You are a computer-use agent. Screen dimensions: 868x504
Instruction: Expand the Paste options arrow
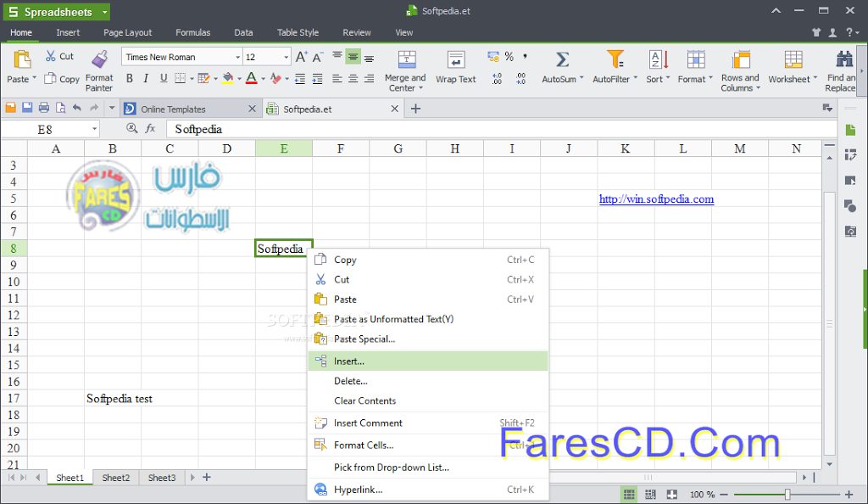(34, 78)
